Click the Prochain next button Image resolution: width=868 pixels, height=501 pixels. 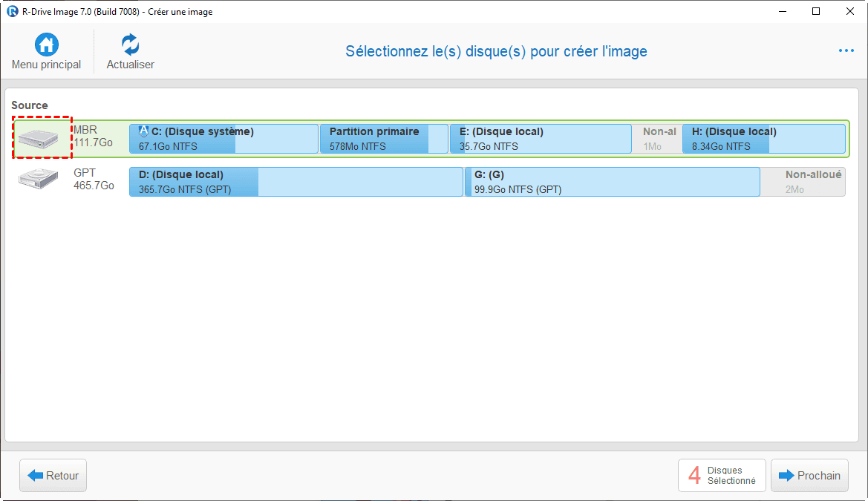(809, 476)
